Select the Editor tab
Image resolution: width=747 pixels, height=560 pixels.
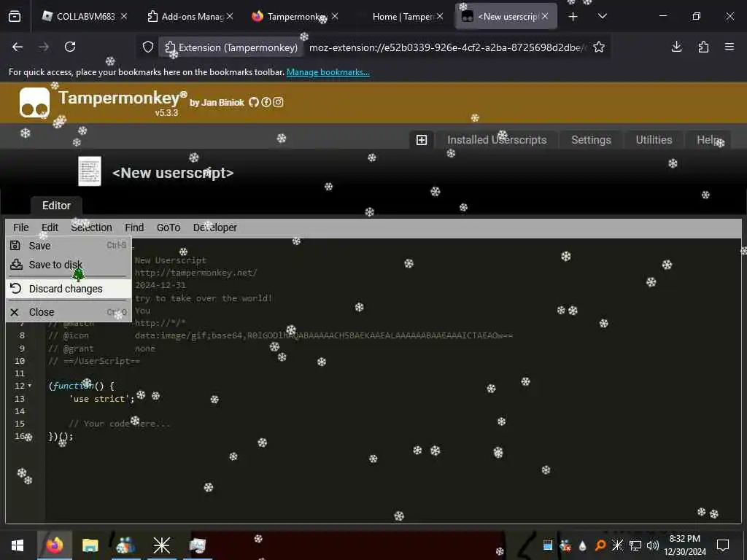coord(56,206)
